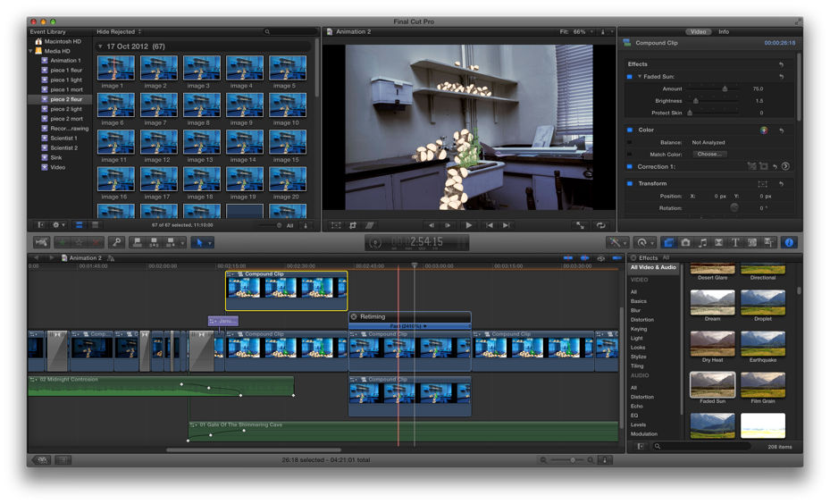Switch to the Info inspector tab

point(724,31)
